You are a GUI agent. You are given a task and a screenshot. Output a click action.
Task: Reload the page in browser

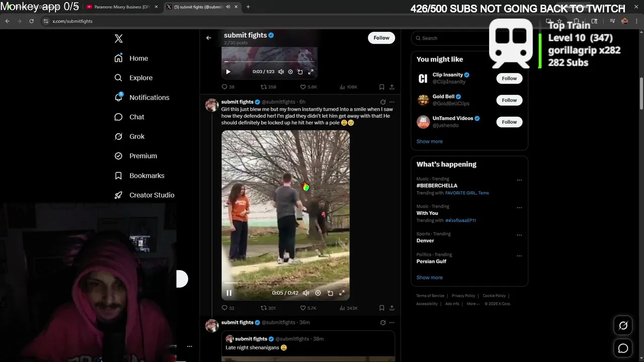point(31,21)
